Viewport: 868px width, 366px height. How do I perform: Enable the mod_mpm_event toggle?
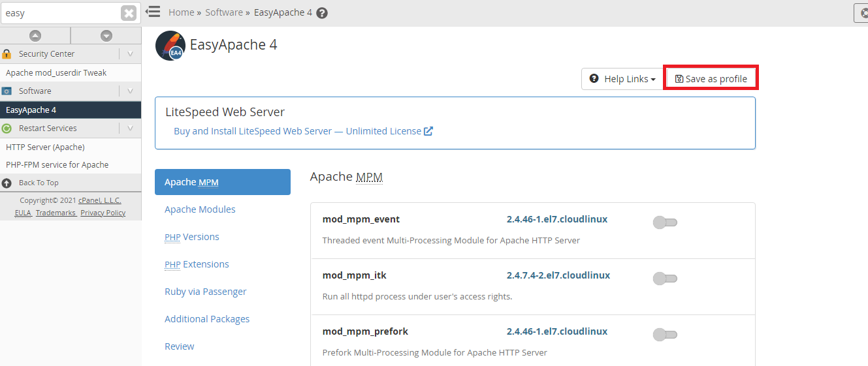pyautogui.click(x=665, y=222)
